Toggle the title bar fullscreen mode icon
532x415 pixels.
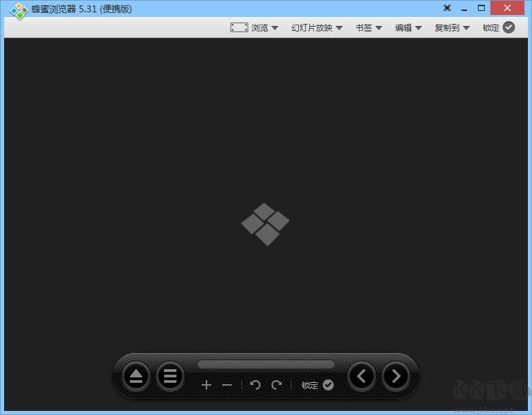click(x=447, y=8)
